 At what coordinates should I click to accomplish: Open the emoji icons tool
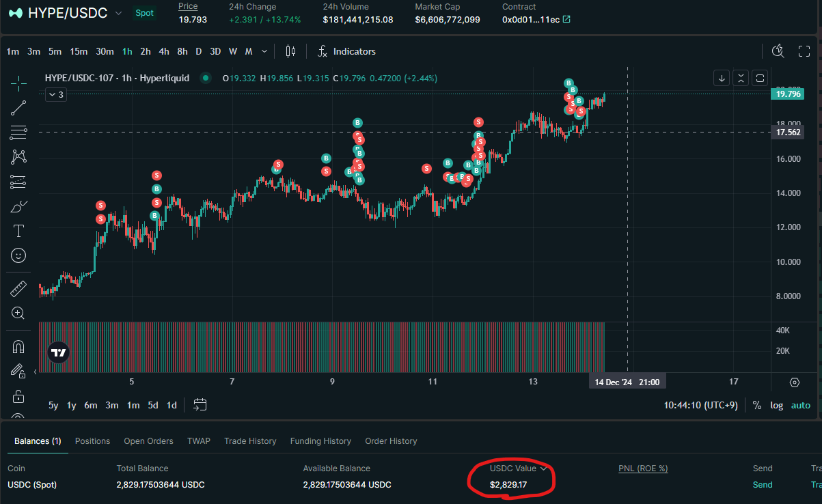tap(18, 255)
